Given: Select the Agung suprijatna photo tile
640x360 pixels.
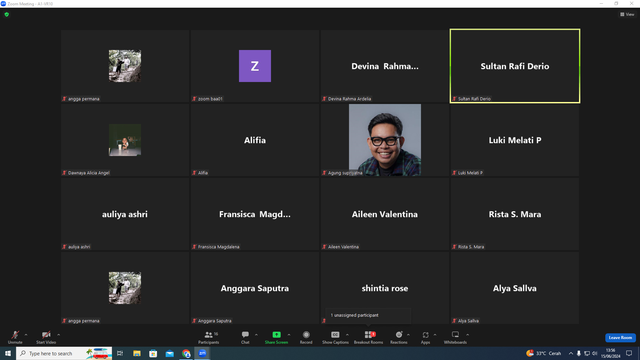Looking at the screenshot, I should tap(384, 140).
